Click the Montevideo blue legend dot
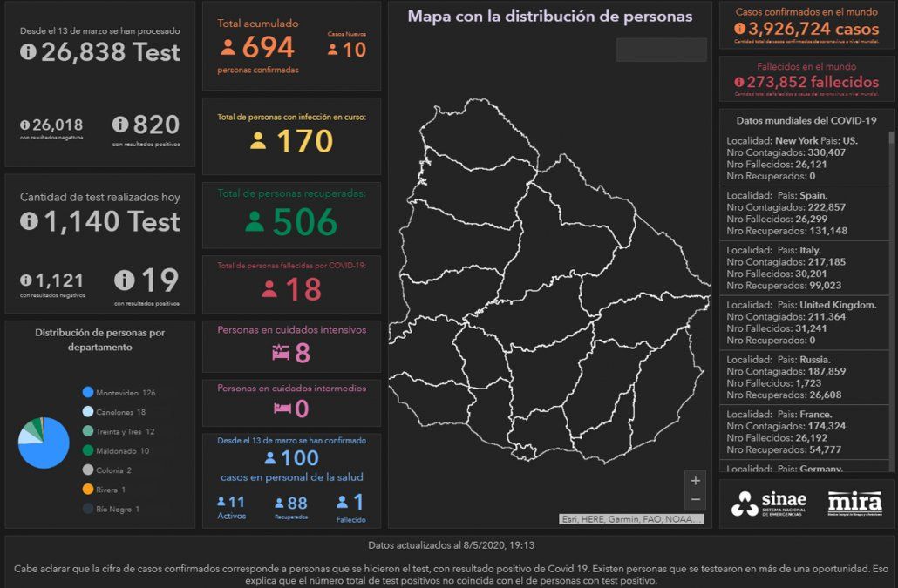This screenshot has width=898, height=588. [x=88, y=393]
